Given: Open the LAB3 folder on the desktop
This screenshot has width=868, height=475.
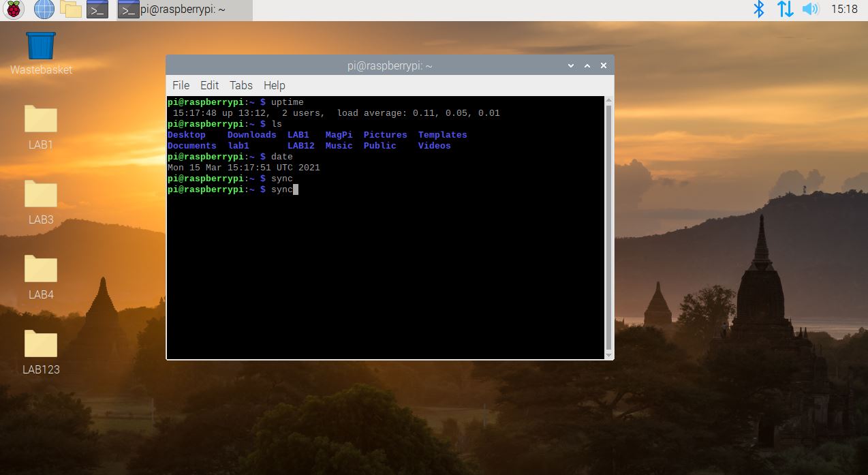Looking at the screenshot, I should point(40,193).
